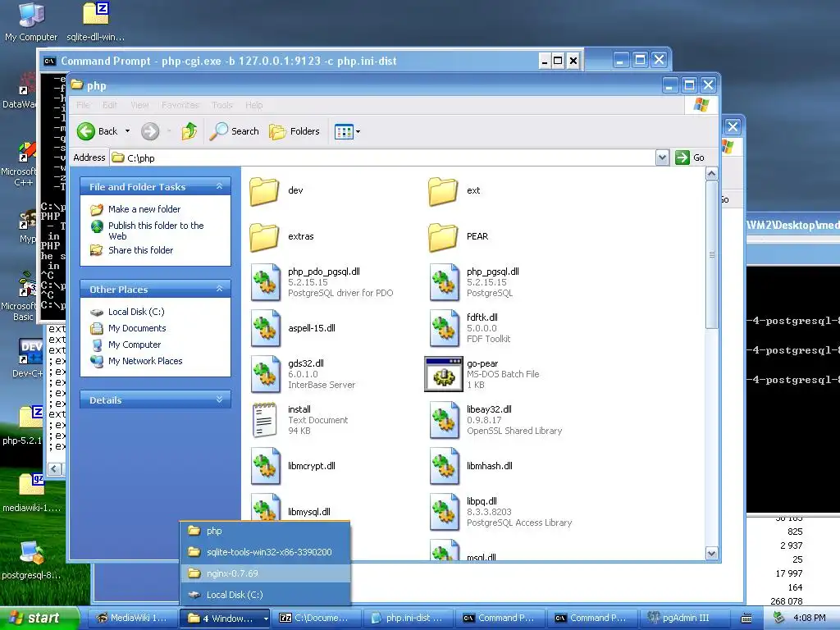840x630 pixels.
Task: Toggle the Folders pane button
Action: pyautogui.click(x=294, y=131)
